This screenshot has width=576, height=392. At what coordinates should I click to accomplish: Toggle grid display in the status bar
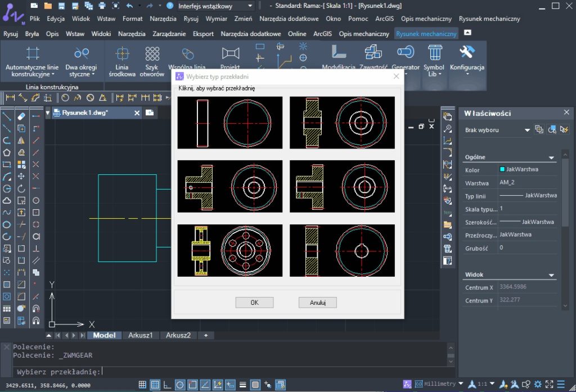(155, 385)
